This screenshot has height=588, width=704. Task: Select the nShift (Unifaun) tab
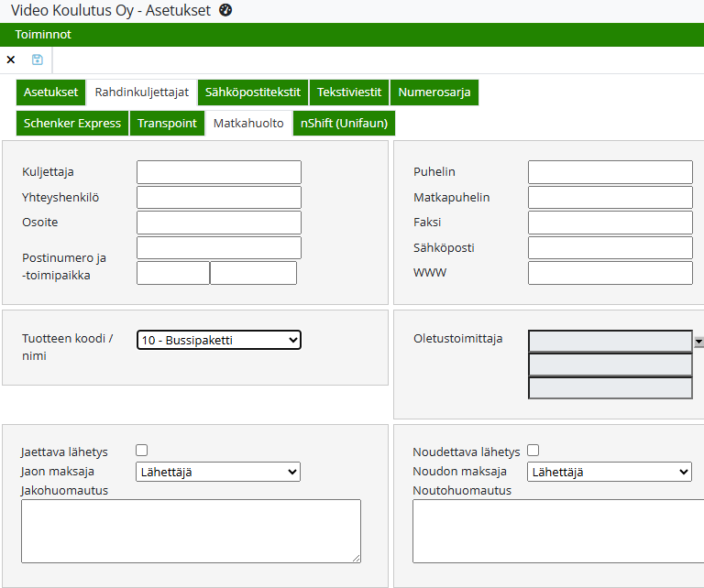pyautogui.click(x=344, y=123)
